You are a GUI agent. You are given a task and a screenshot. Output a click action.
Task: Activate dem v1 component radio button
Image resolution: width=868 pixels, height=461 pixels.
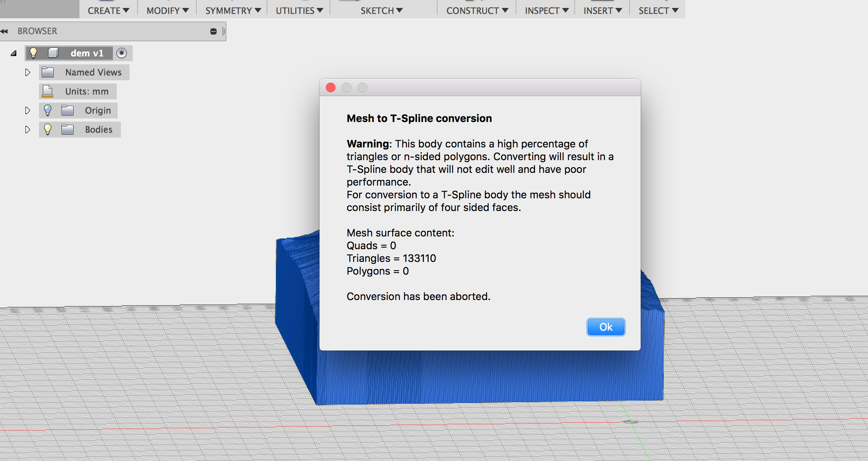122,53
